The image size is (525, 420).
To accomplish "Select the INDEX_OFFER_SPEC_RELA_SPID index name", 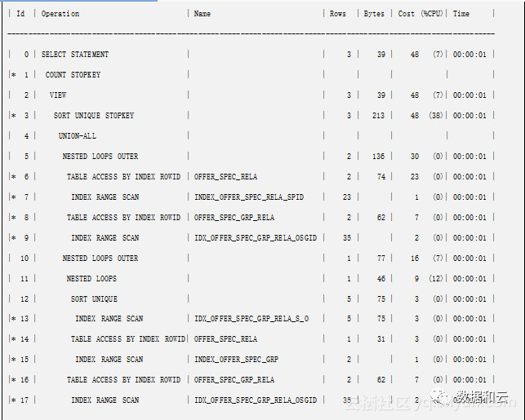I will pyautogui.click(x=249, y=197).
